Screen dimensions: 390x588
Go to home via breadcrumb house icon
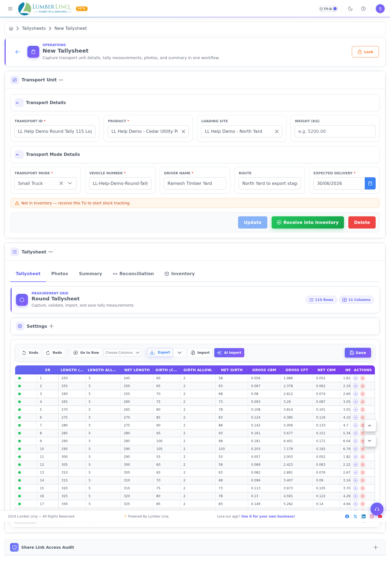pos(11,28)
